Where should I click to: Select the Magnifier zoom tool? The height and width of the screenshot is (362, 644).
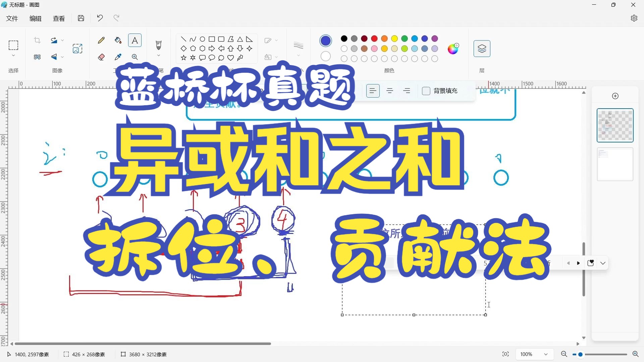tap(135, 57)
